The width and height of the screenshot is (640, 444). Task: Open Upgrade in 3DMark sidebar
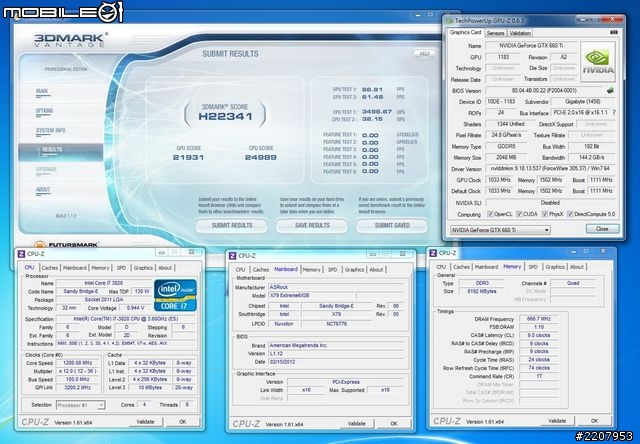[x=46, y=170]
